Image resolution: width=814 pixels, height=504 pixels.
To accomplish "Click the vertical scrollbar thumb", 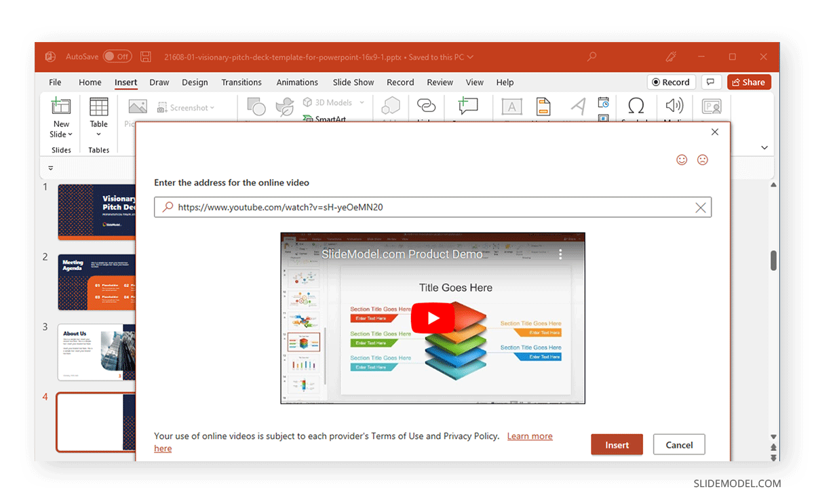I will [x=773, y=260].
